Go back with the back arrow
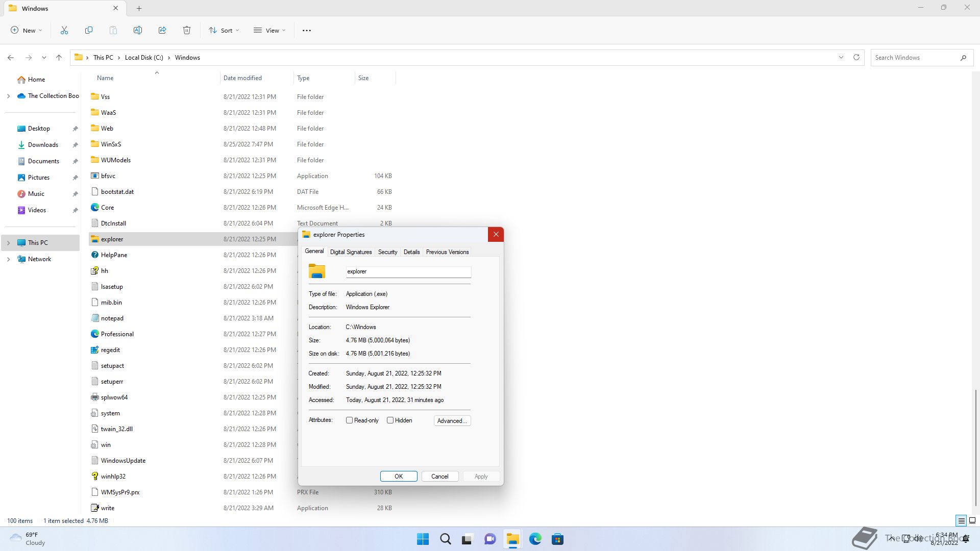Screen dimensions: 980x551 [11, 58]
